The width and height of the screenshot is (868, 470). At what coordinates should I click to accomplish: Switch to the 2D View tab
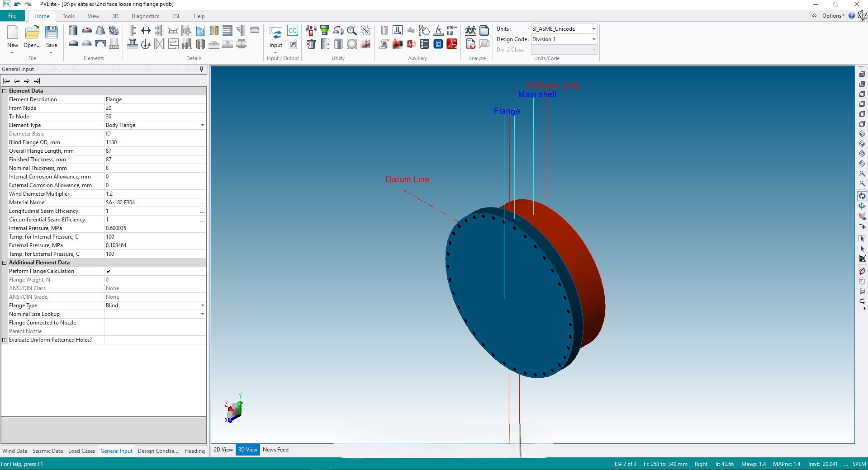tap(223, 450)
